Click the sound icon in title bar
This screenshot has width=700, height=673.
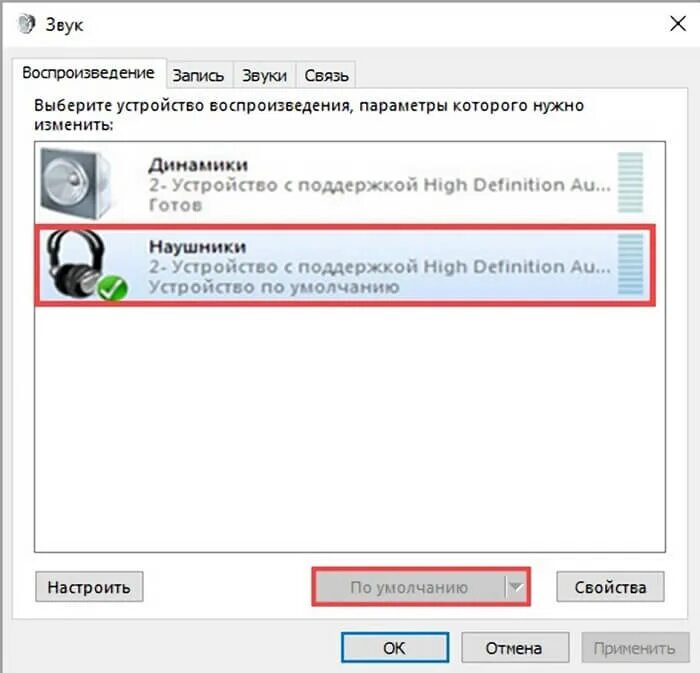click(x=27, y=24)
